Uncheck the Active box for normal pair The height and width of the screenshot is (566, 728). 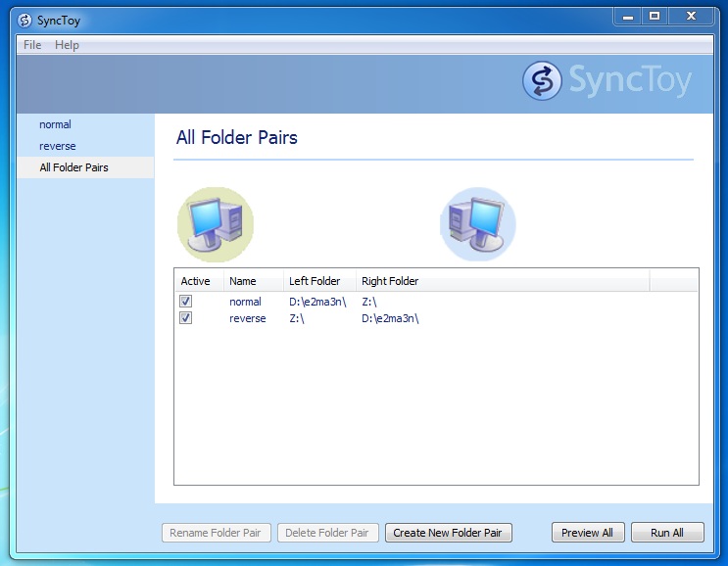[x=186, y=301]
